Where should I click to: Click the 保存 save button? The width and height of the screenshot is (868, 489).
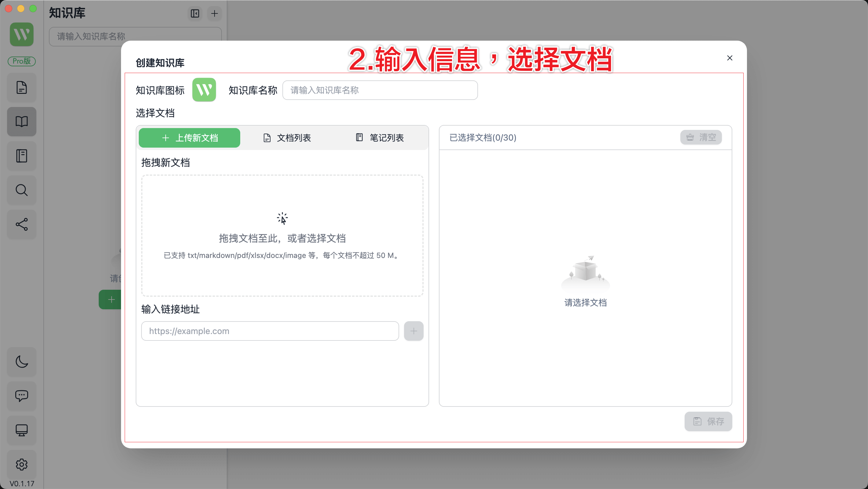tap(708, 421)
